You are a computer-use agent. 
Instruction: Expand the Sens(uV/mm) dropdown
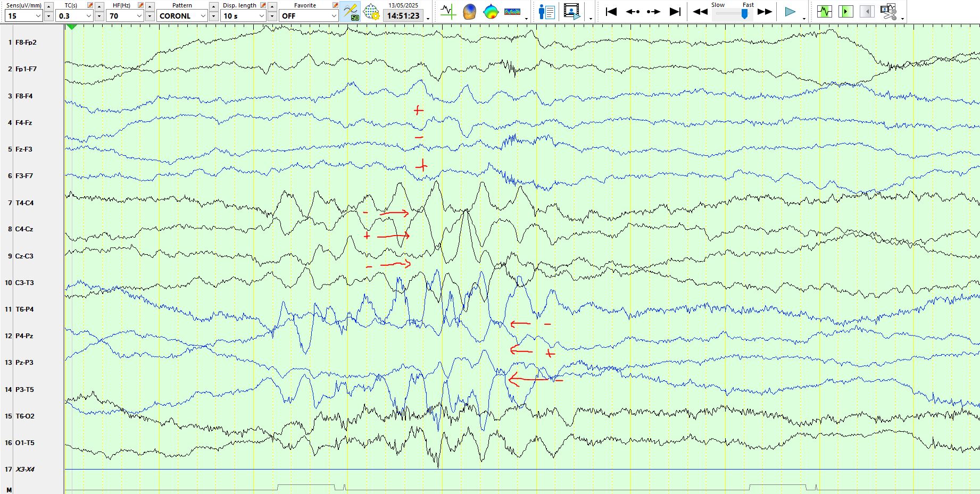[24, 16]
